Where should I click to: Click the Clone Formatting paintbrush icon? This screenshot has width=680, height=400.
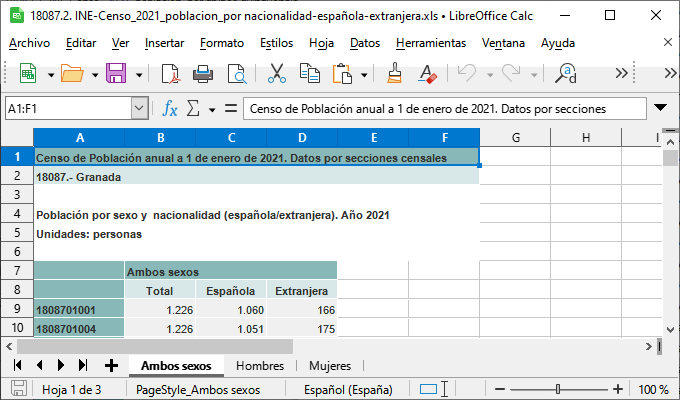pyautogui.click(x=395, y=73)
